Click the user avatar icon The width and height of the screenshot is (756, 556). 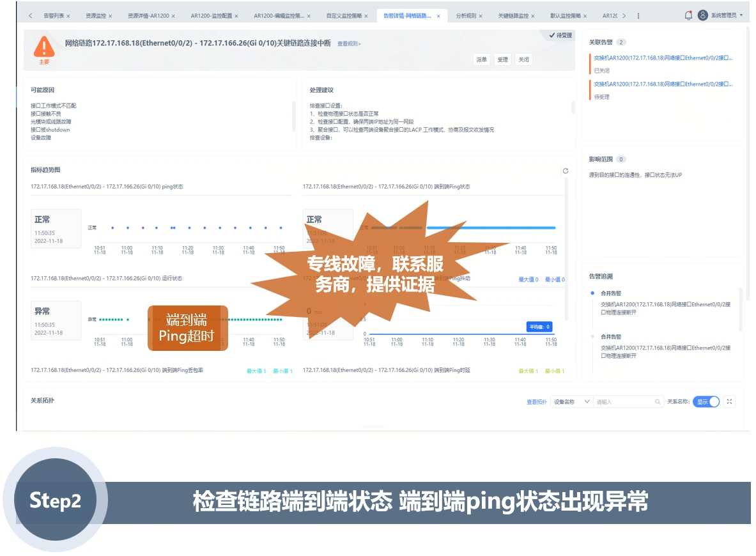click(703, 15)
